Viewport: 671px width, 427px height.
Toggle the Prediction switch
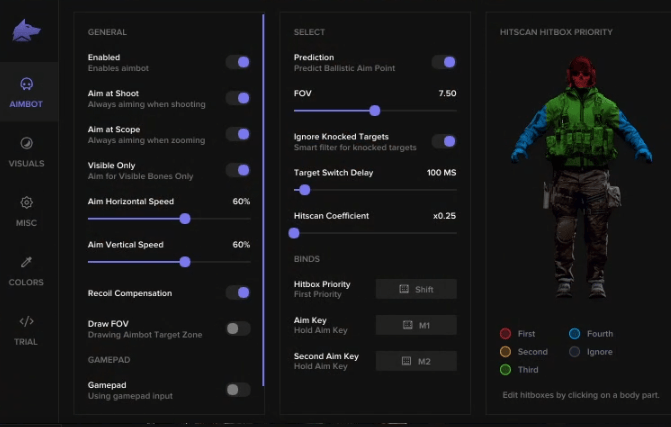[x=444, y=62]
